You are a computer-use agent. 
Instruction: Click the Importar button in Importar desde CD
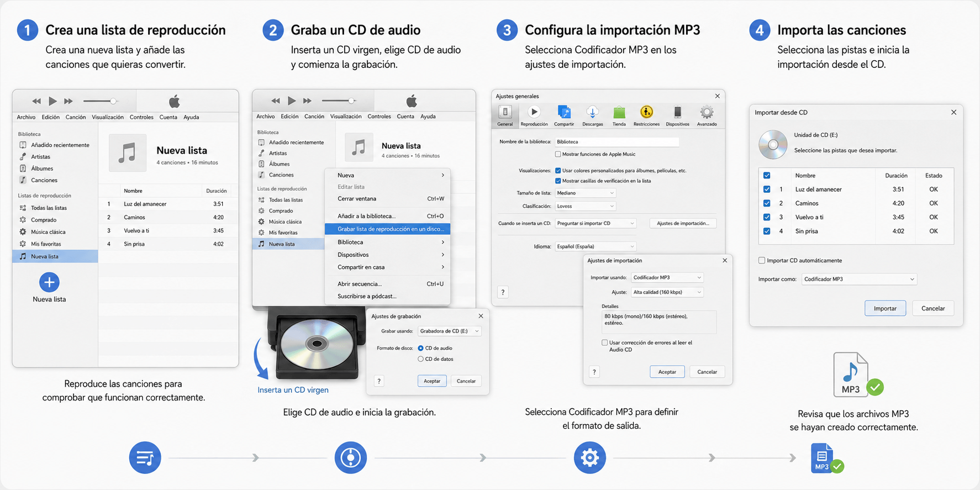[x=885, y=308]
